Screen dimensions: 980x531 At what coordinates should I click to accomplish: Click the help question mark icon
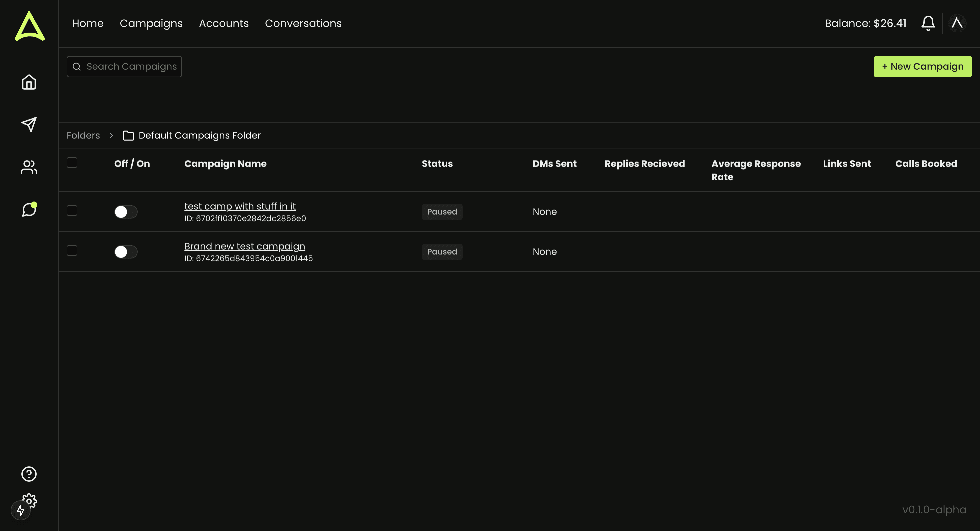[29, 474]
